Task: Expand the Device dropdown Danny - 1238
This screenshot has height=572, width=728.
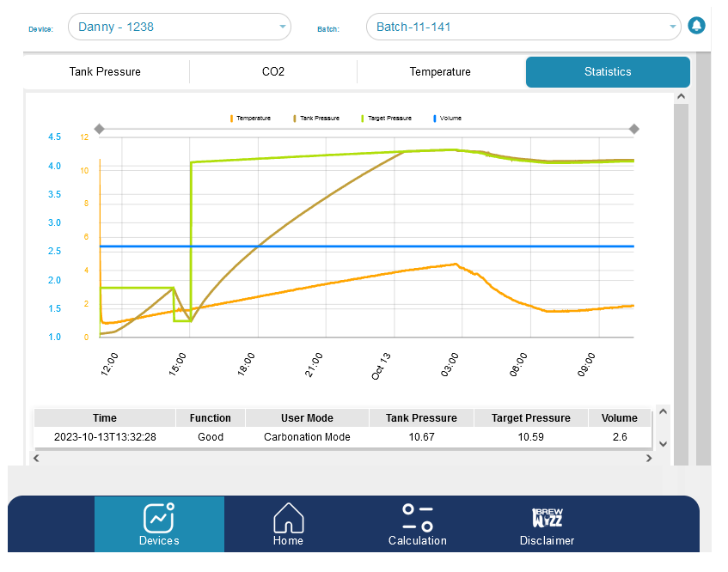Action: click(179, 27)
